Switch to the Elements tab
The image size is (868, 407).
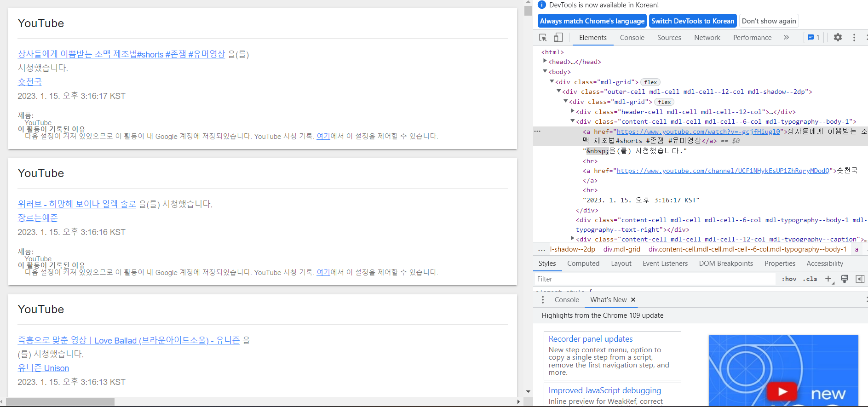point(592,38)
